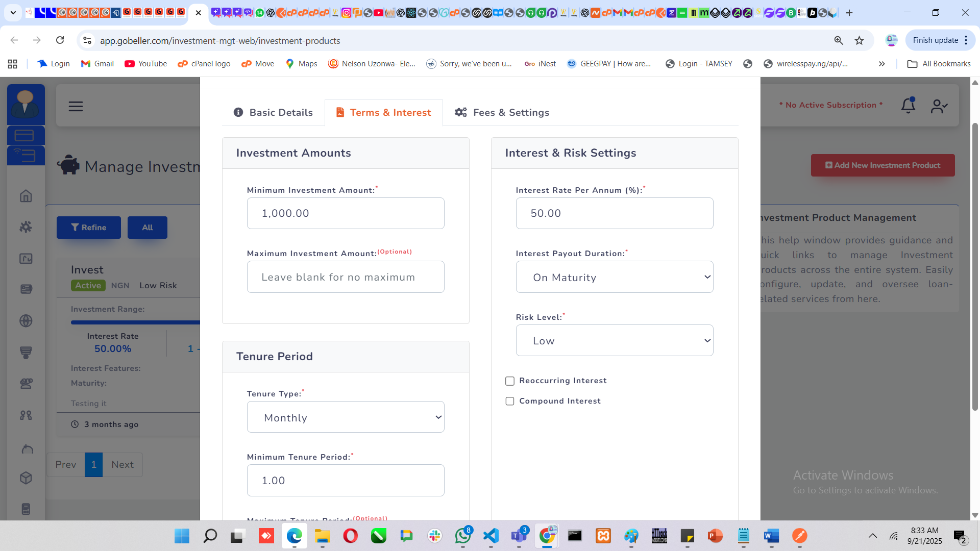This screenshot has height=551, width=980.
Task: Open the hamburger menu icon
Action: coord(76,106)
